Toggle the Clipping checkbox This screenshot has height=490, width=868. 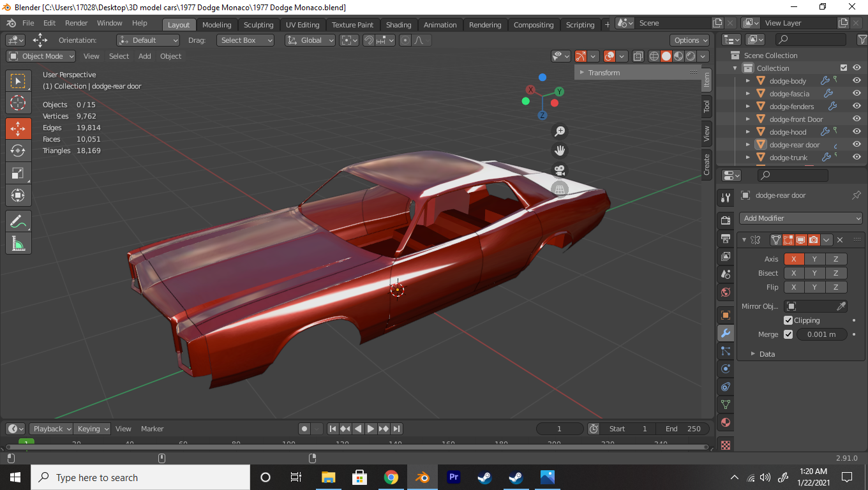(788, 320)
